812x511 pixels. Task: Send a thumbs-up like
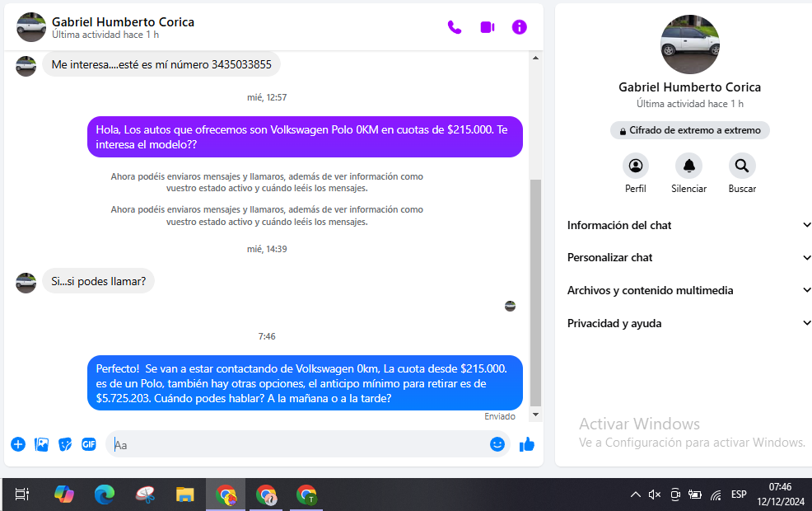pyautogui.click(x=527, y=444)
